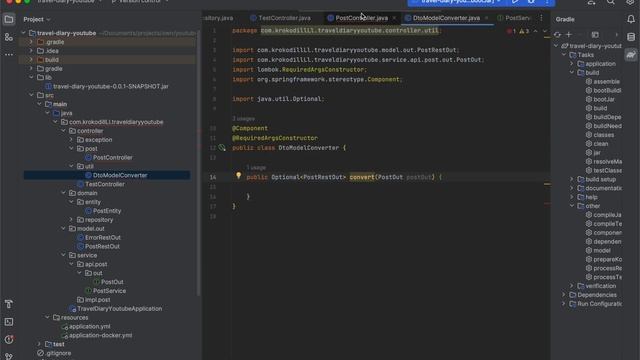Open the Terminal tool window
Image resolution: width=640 pixels, height=360 pixels.
click(x=9, y=322)
